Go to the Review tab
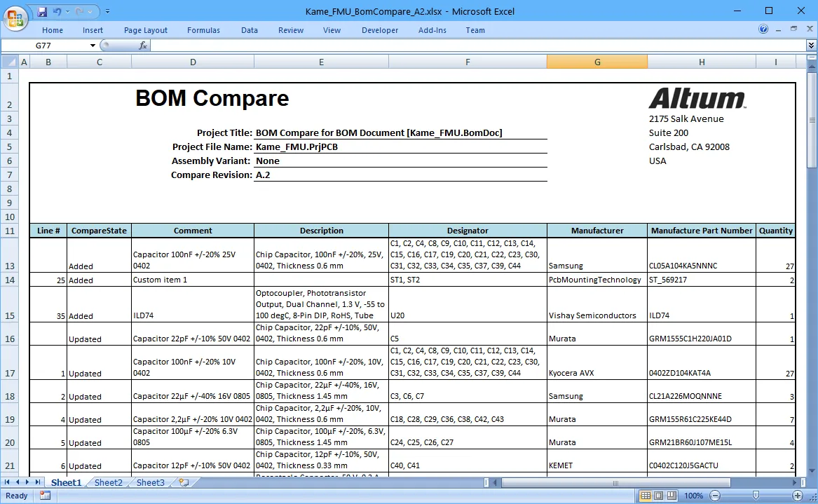This screenshot has height=504, width=818. point(291,30)
